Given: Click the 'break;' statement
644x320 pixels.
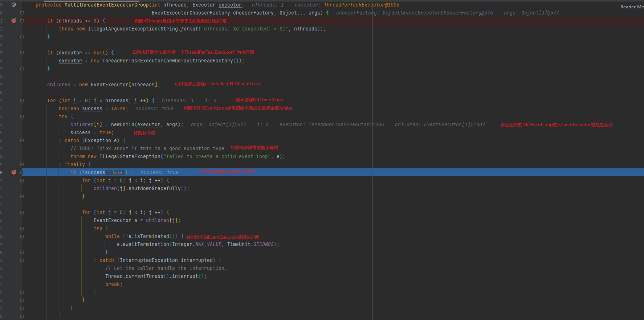Looking at the screenshot, I should (x=114, y=284).
